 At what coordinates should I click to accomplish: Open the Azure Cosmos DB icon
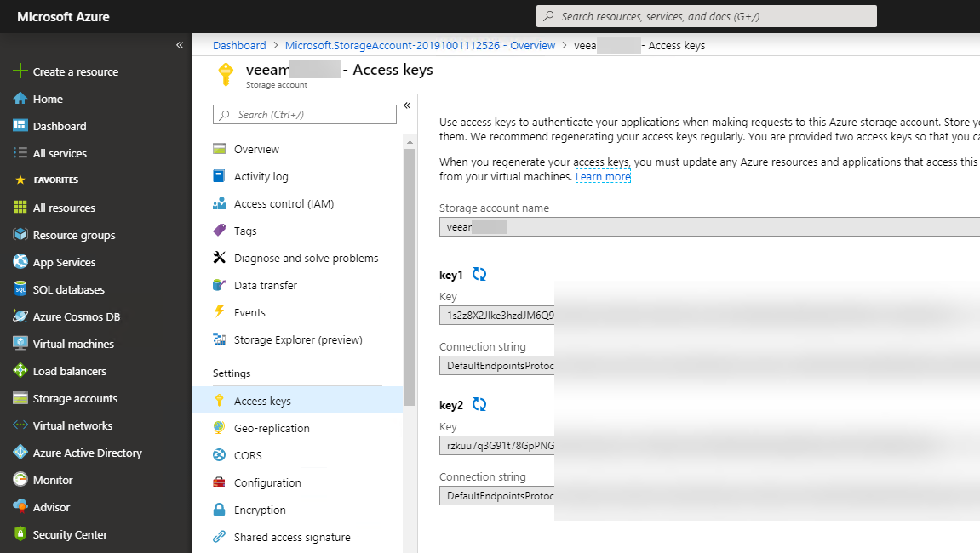pos(20,316)
